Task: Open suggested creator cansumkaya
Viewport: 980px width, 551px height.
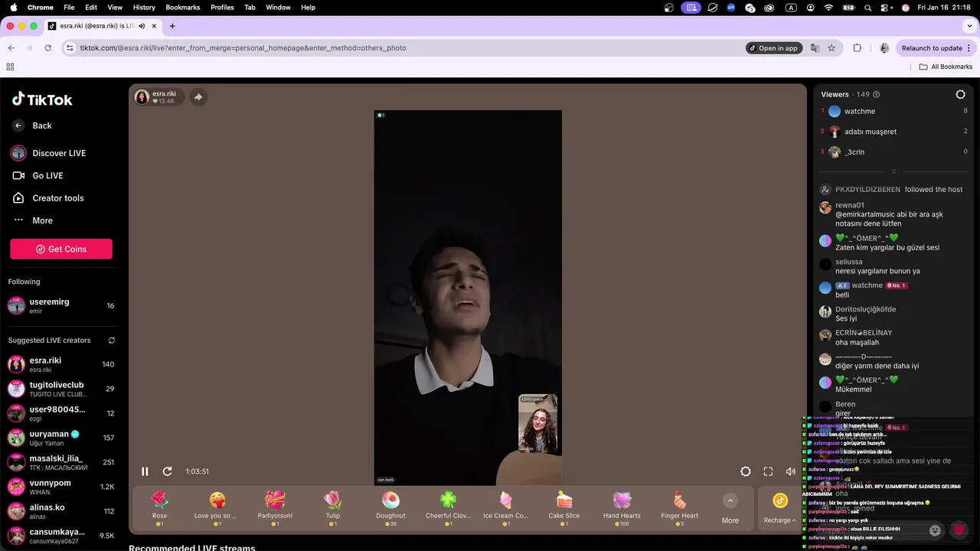Action: pos(61,536)
